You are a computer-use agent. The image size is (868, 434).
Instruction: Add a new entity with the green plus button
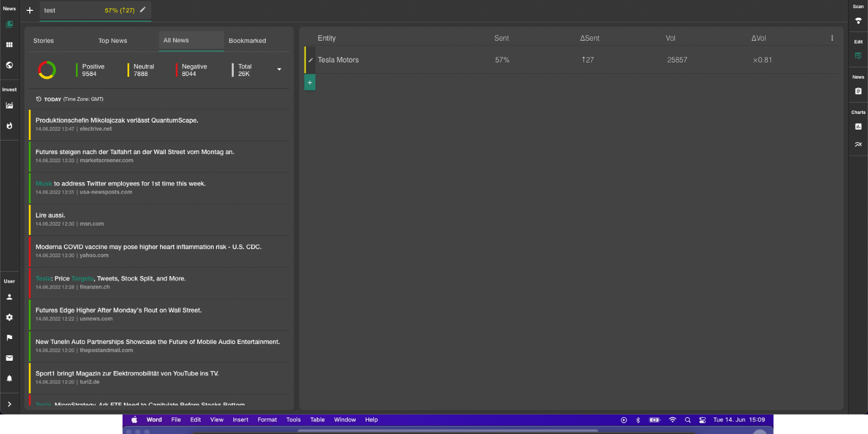point(310,82)
